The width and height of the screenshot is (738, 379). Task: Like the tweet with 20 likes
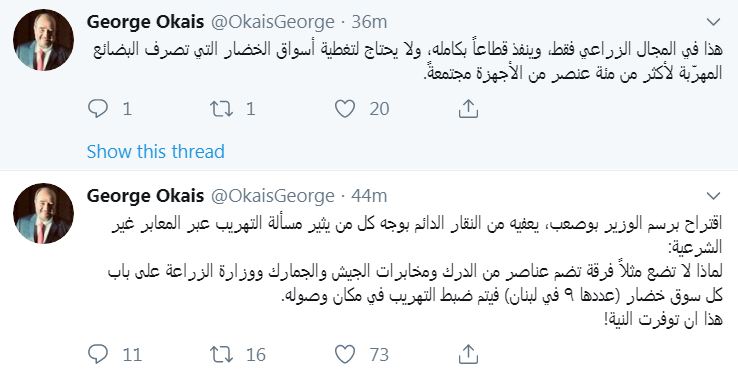pyautogui.click(x=345, y=109)
